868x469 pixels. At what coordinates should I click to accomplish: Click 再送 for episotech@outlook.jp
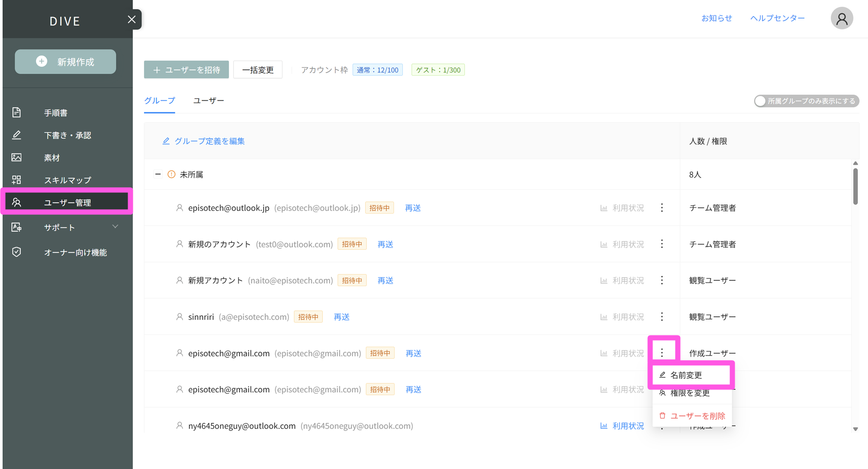click(x=412, y=208)
